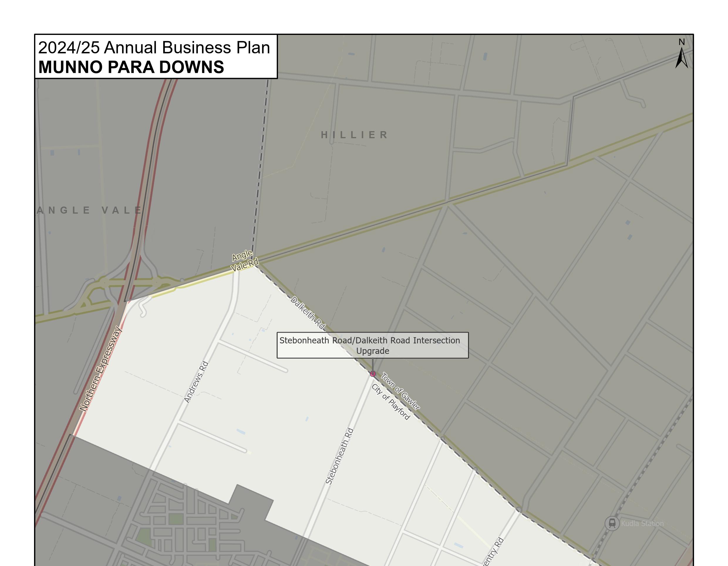Click the Andrews Rd label
The image size is (728, 566).
196,382
